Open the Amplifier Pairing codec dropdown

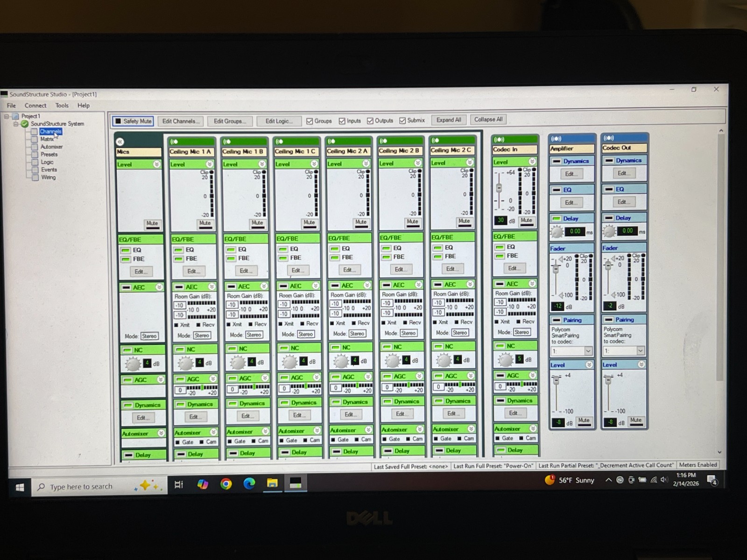[x=588, y=351]
